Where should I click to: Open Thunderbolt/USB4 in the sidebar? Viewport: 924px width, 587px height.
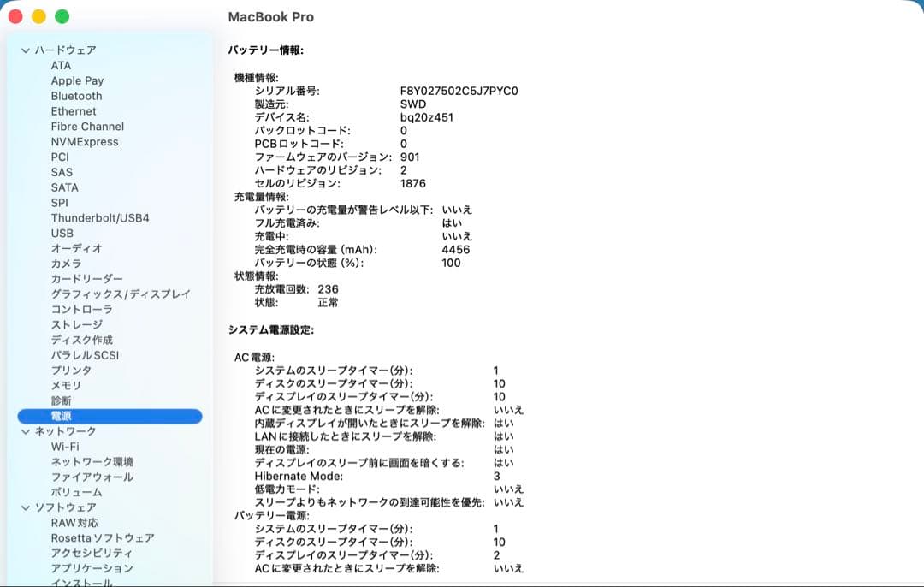(x=100, y=218)
